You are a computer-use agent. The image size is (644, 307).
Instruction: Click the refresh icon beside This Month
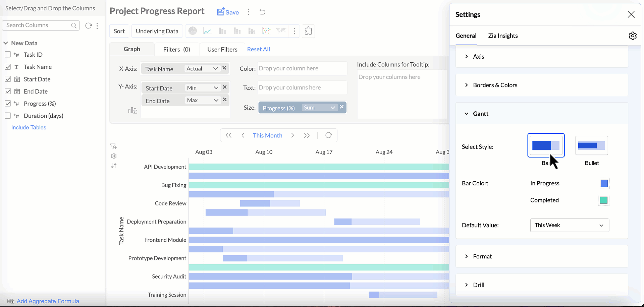pos(328,135)
